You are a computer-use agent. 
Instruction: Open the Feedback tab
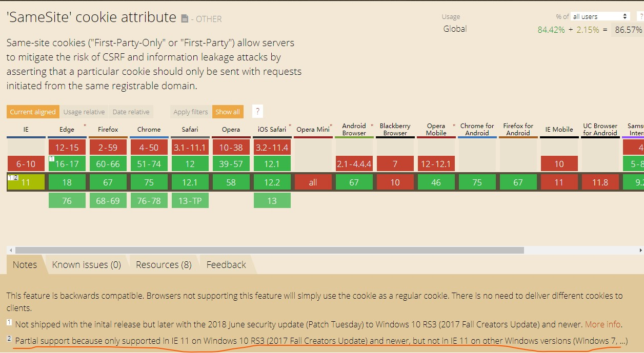[226, 264]
